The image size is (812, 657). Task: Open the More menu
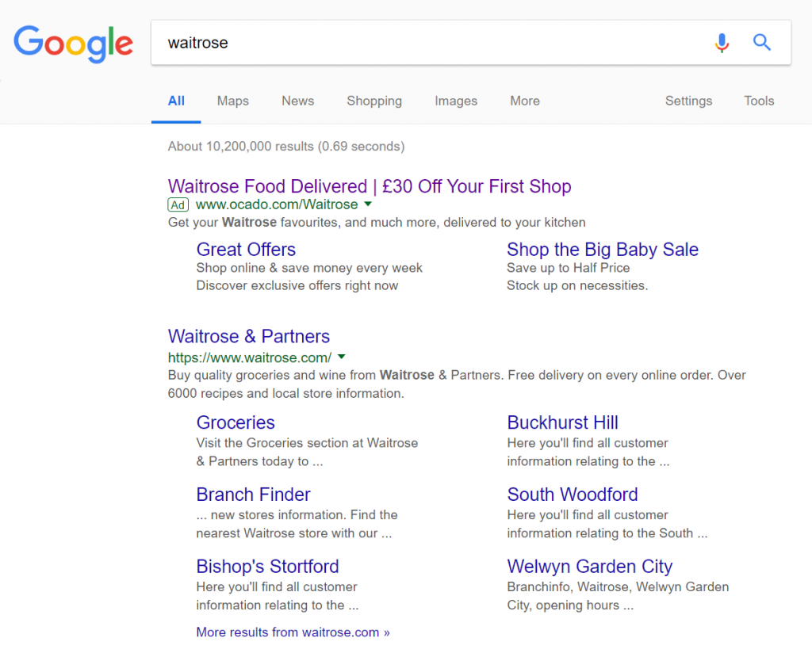525,101
